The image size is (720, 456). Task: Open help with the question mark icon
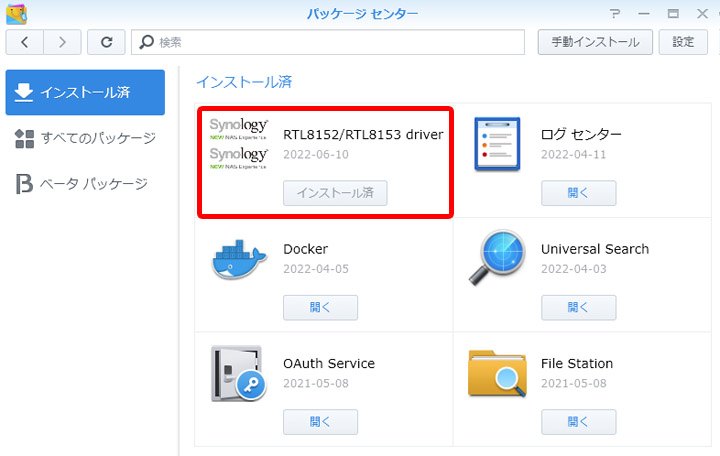click(615, 14)
